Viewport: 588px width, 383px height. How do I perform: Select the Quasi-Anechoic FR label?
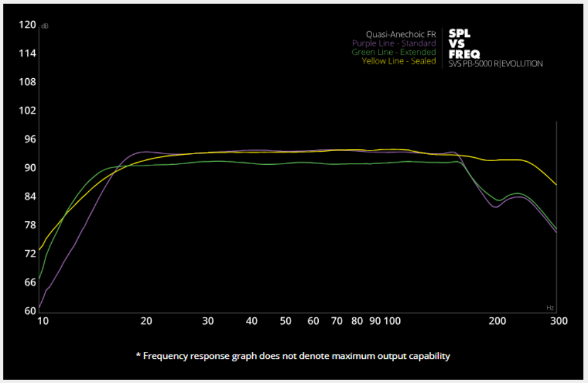pos(400,34)
